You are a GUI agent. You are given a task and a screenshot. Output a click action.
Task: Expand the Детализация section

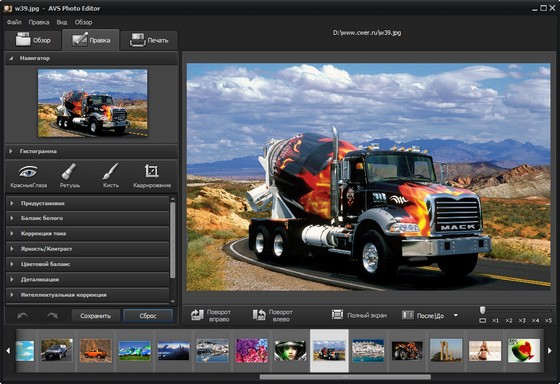tap(88, 280)
